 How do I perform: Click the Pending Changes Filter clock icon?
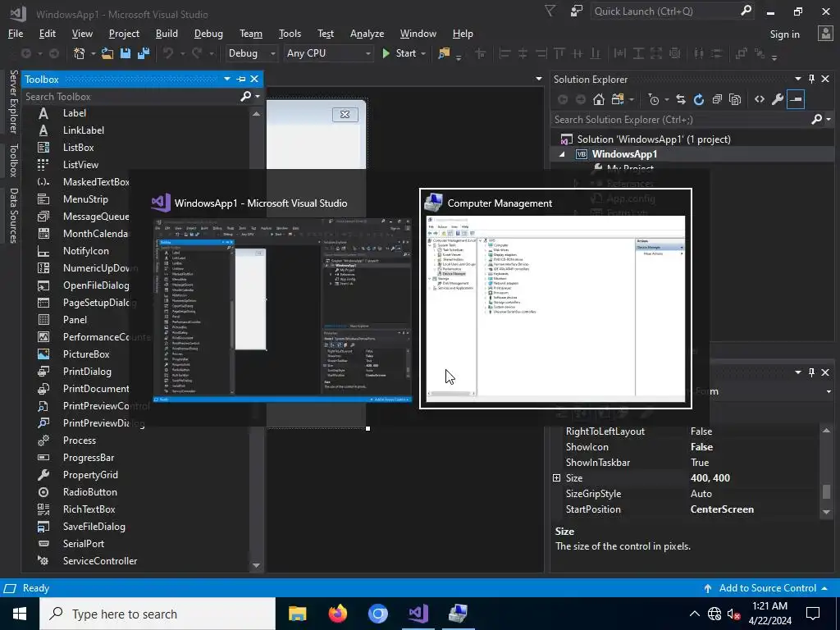click(654, 99)
